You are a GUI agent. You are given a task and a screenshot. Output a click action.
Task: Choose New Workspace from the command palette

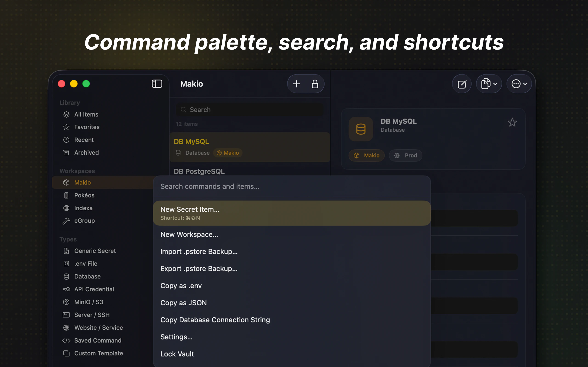point(189,234)
